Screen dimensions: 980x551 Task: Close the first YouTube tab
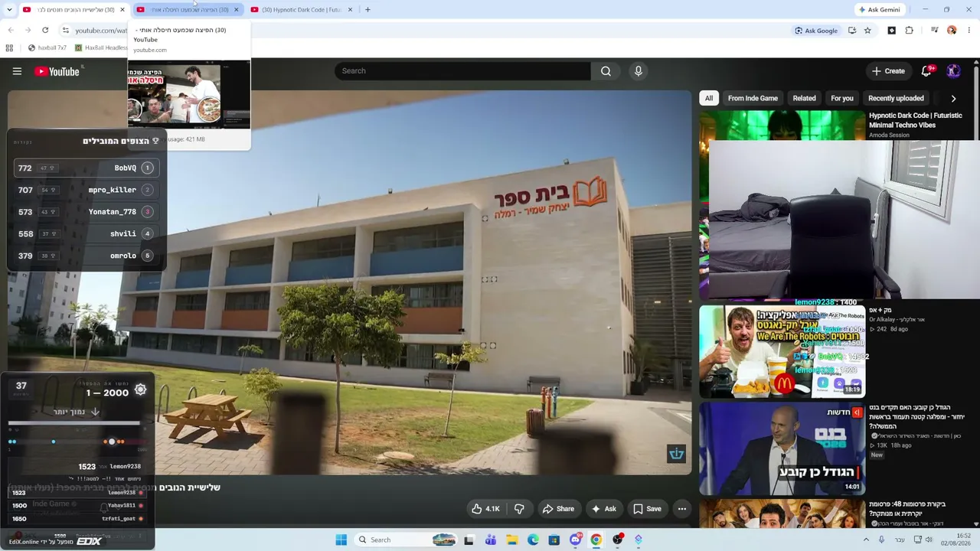tap(122, 10)
